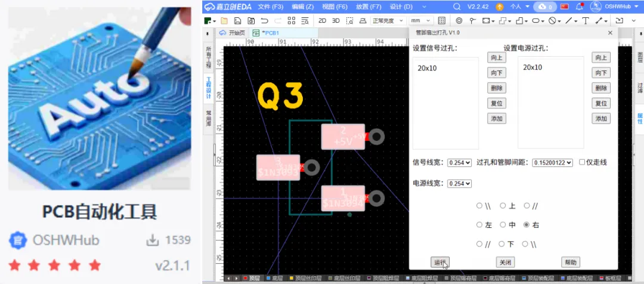Click the download count icon on plugin card
Image resolution: width=644 pixels, height=284 pixels.
(153, 240)
